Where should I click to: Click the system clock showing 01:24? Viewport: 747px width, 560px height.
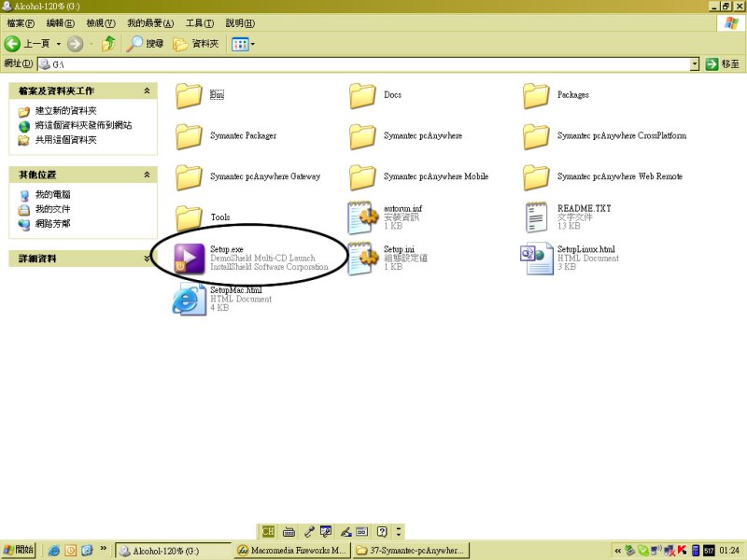coord(729,551)
